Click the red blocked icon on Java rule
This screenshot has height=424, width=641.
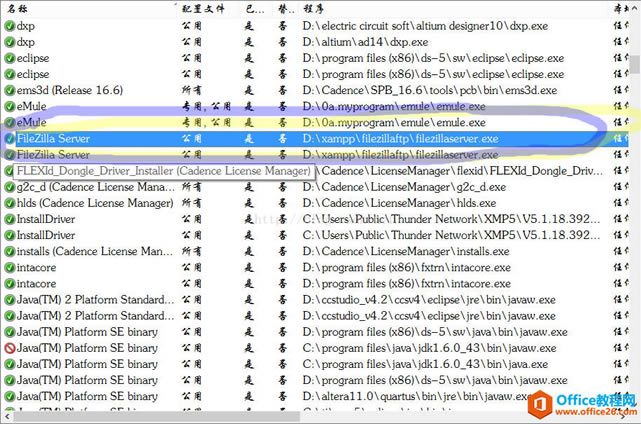[x=10, y=348]
